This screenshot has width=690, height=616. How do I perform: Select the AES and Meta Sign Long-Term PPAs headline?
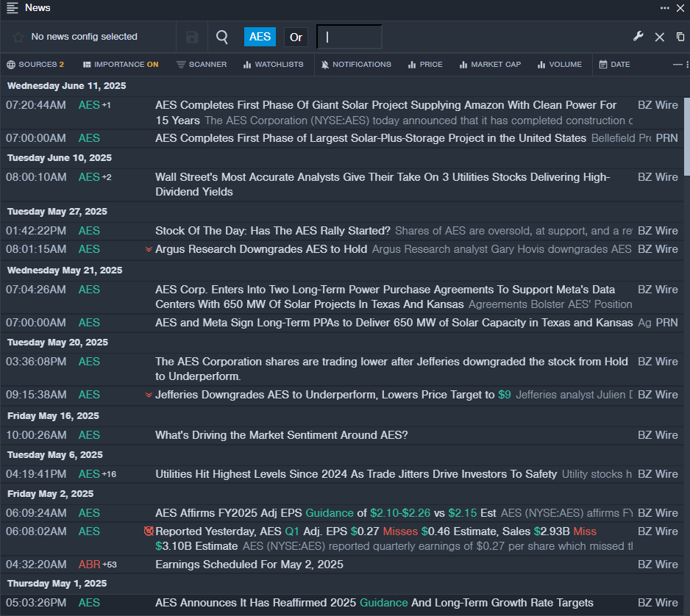[394, 323]
